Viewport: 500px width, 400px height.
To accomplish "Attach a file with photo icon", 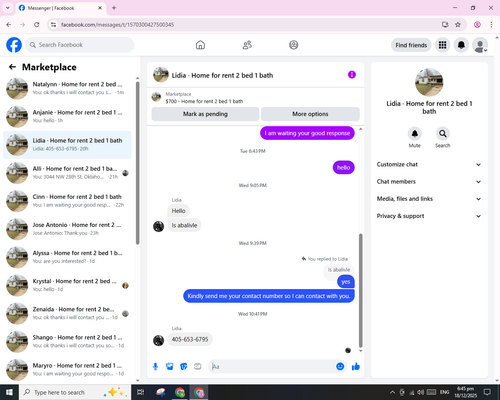I will click(170, 367).
